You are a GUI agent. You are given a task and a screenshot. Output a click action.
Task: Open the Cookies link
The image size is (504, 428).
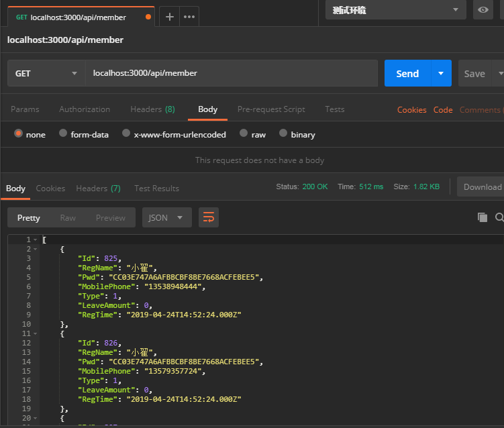411,110
